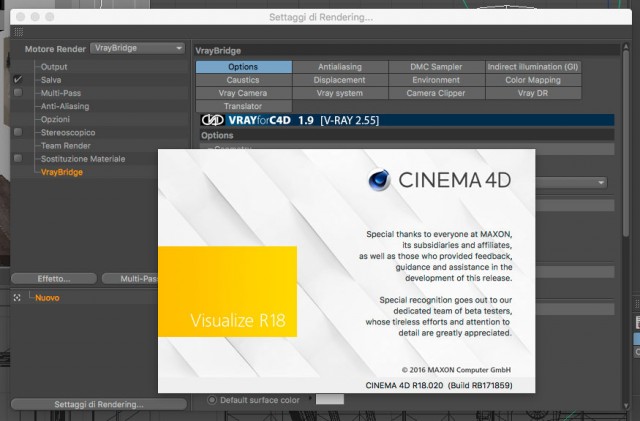This screenshot has height=421, width=640.
Task: Switch to the Vray Camera tab
Action: click(244, 93)
